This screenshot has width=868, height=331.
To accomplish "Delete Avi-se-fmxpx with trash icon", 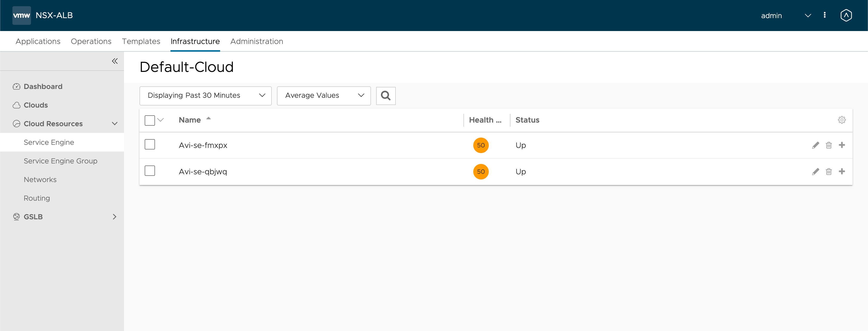I will coord(828,145).
